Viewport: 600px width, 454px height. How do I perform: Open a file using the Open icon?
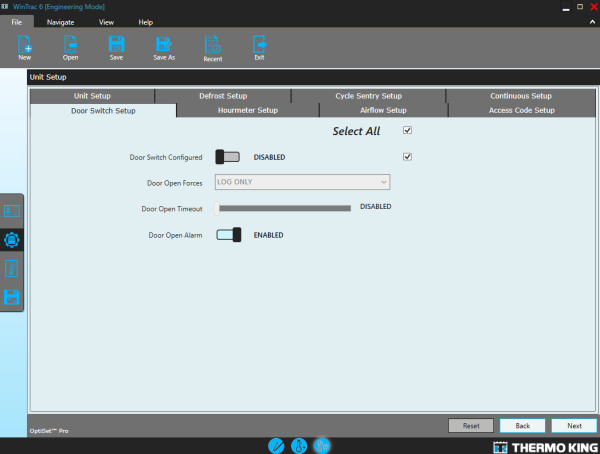coord(70,44)
